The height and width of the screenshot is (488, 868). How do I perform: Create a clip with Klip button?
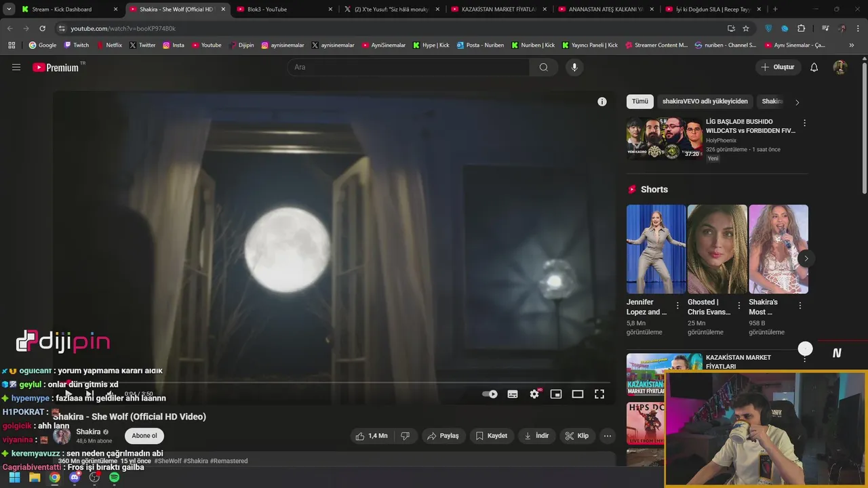[x=578, y=436]
